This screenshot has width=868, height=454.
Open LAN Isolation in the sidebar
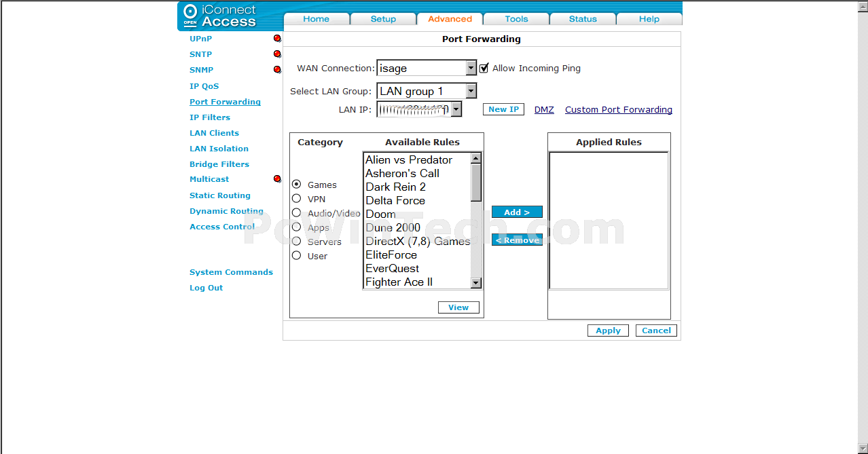(219, 149)
